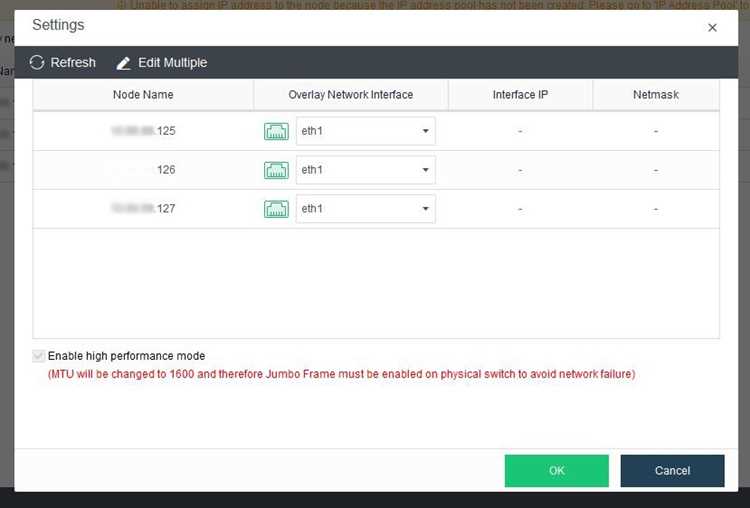
Task: Click the Edit Multiple pencil icon
Action: coord(123,63)
